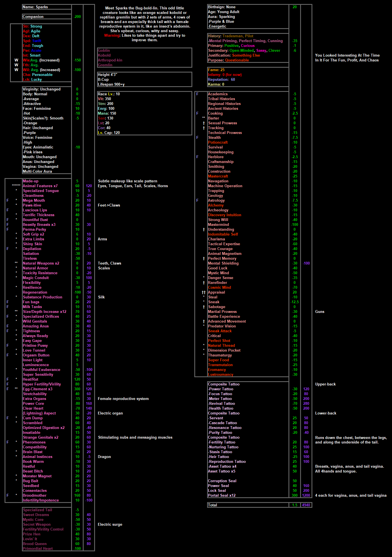Select the '4940' total value

coord(306,505)
